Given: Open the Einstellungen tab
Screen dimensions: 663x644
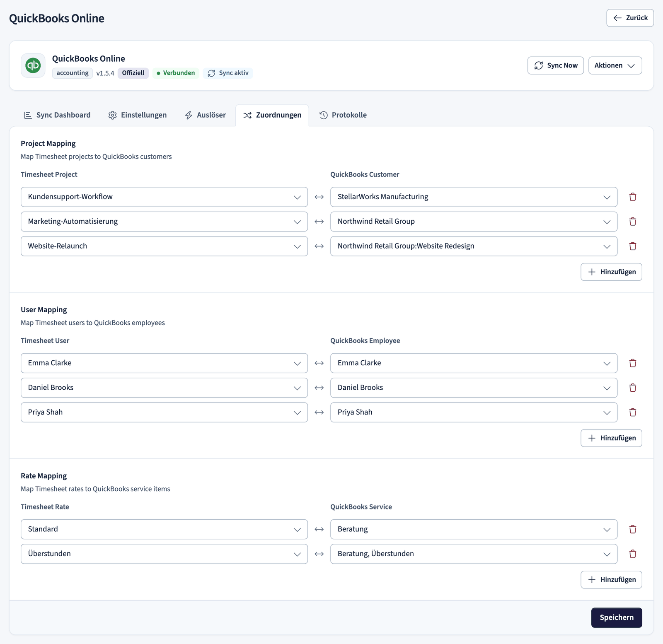Looking at the screenshot, I should tap(138, 115).
